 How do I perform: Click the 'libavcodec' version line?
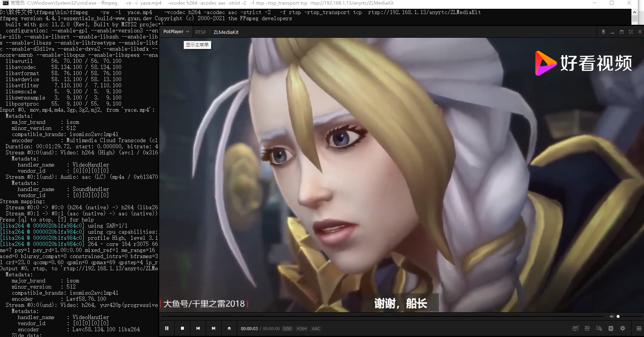pyautogui.click(x=64, y=67)
